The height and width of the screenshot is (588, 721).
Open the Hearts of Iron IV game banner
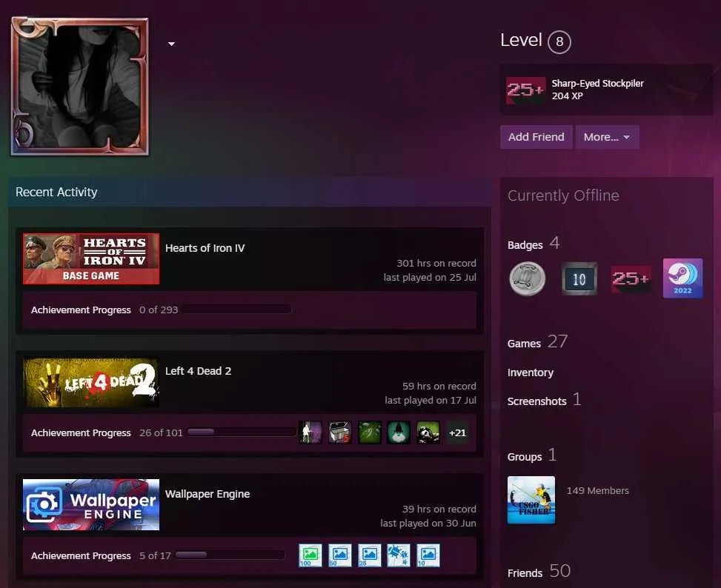click(91, 258)
